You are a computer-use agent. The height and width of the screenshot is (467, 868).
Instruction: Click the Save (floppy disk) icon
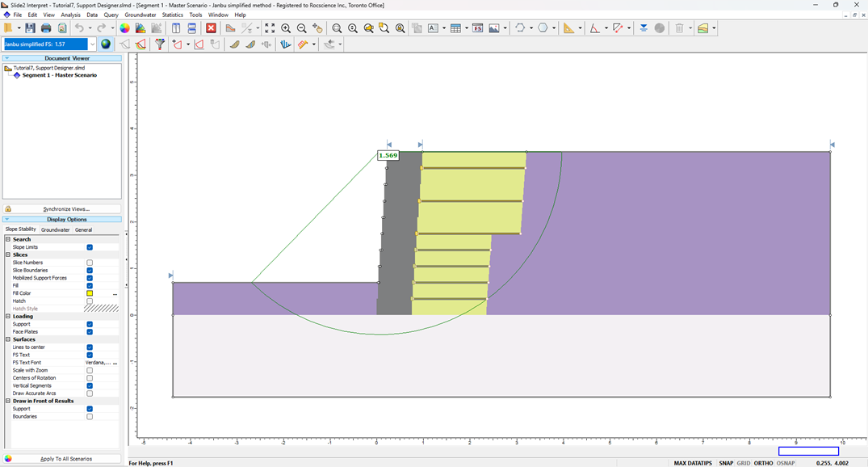click(x=30, y=28)
